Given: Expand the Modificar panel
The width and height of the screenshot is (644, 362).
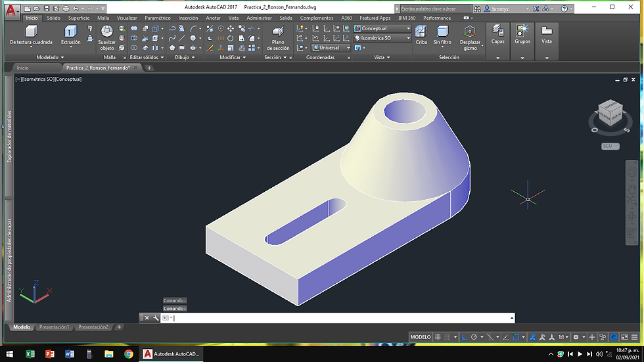Looking at the screenshot, I should (233, 57).
